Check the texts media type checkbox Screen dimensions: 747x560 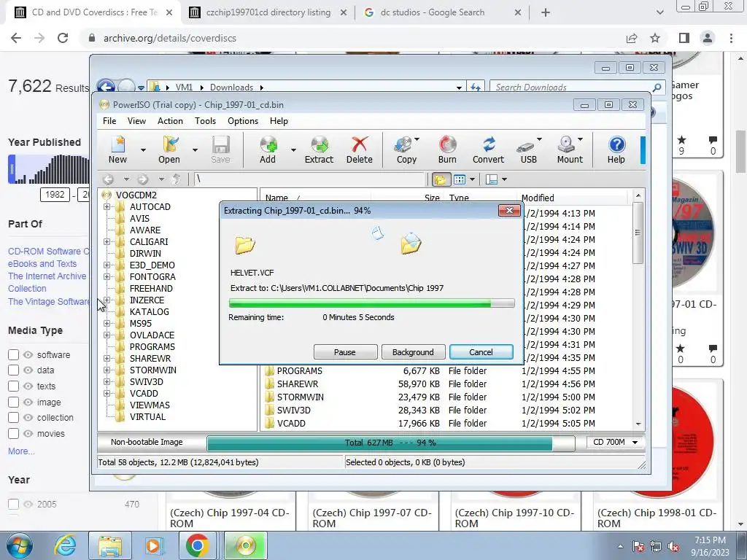click(x=13, y=386)
